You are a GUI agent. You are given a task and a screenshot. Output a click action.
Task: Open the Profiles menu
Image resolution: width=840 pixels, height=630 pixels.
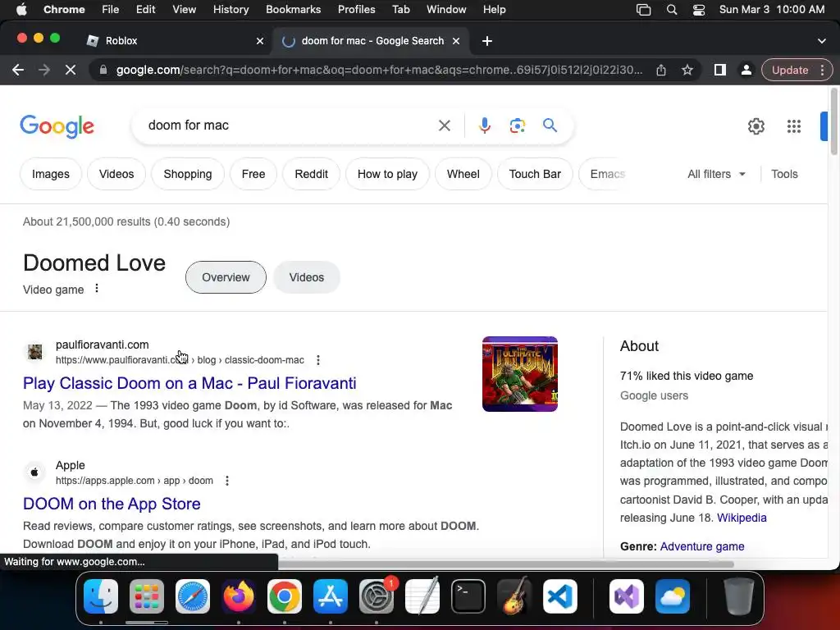356,10
